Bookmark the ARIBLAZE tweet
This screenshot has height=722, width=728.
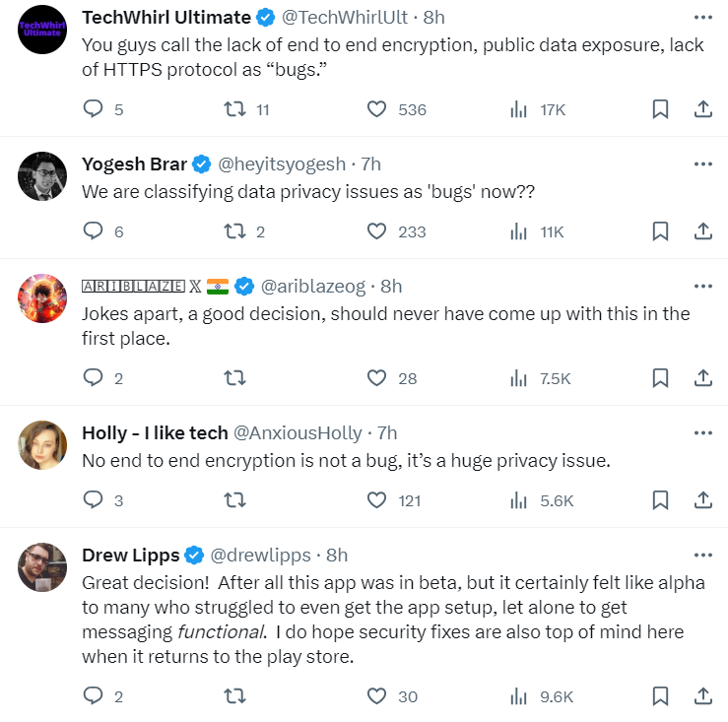pyautogui.click(x=661, y=377)
